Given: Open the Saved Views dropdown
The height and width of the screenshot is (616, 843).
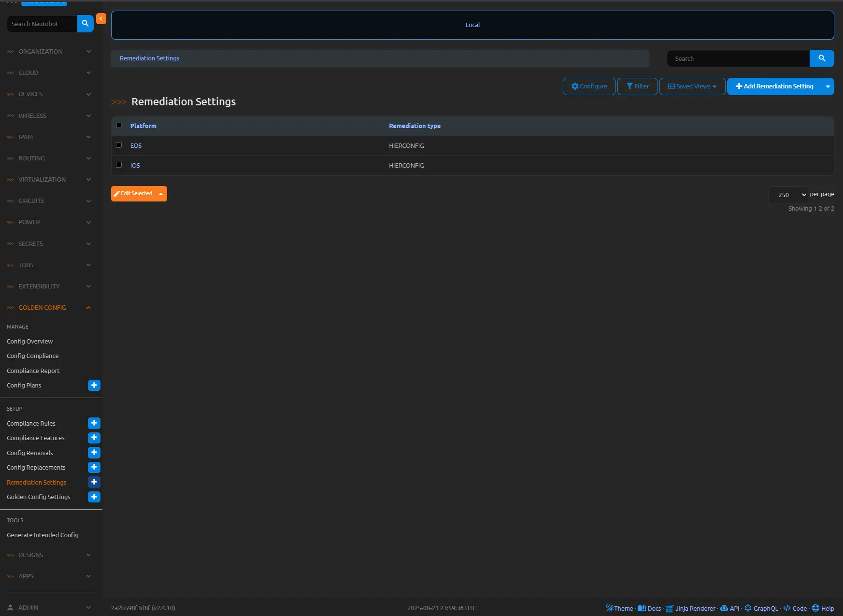Looking at the screenshot, I should 692,86.
